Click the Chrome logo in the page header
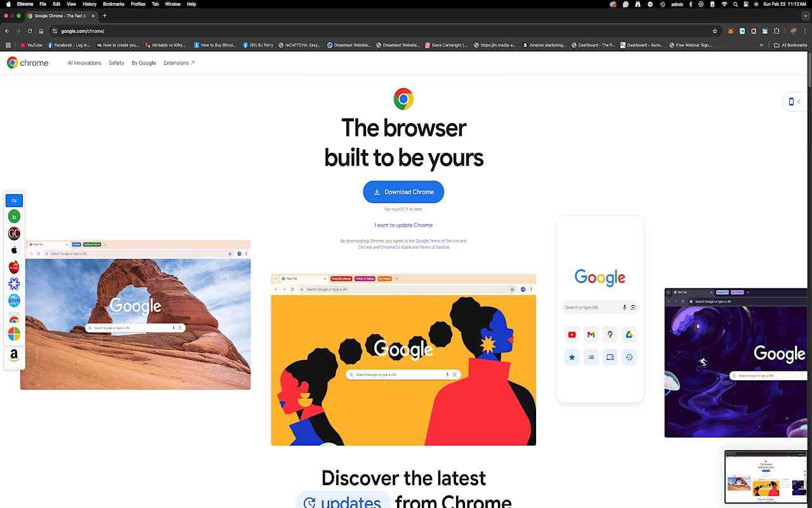 [27, 63]
